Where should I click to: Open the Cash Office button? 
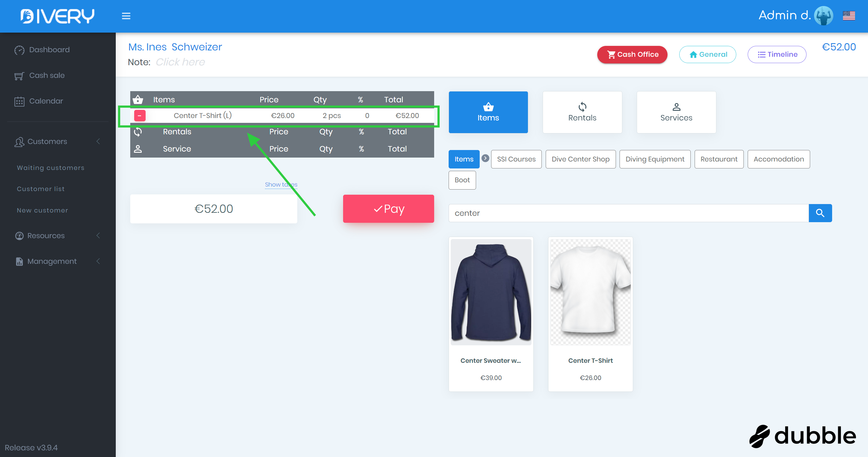pos(632,55)
